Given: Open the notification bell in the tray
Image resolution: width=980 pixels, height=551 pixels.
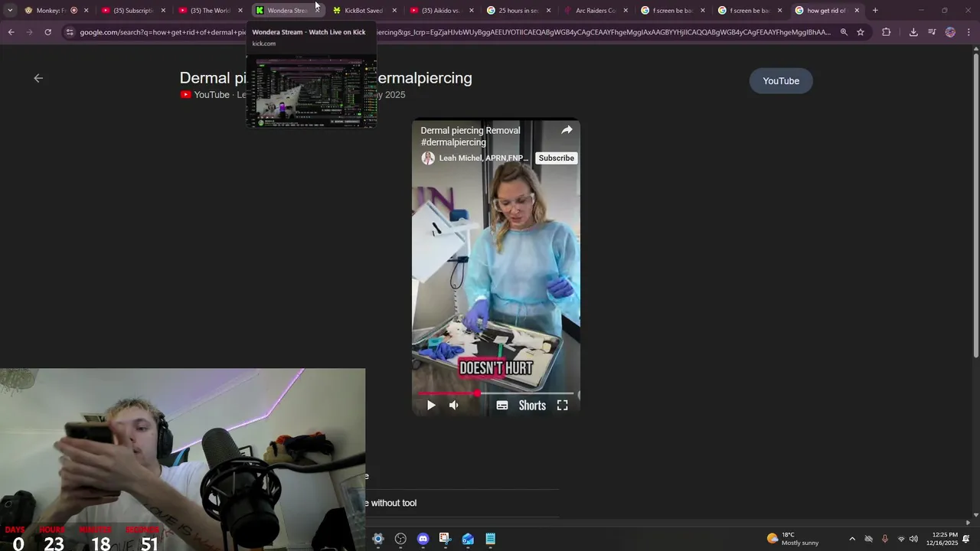Looking at the screenshot, I should (x=966, y=539).
